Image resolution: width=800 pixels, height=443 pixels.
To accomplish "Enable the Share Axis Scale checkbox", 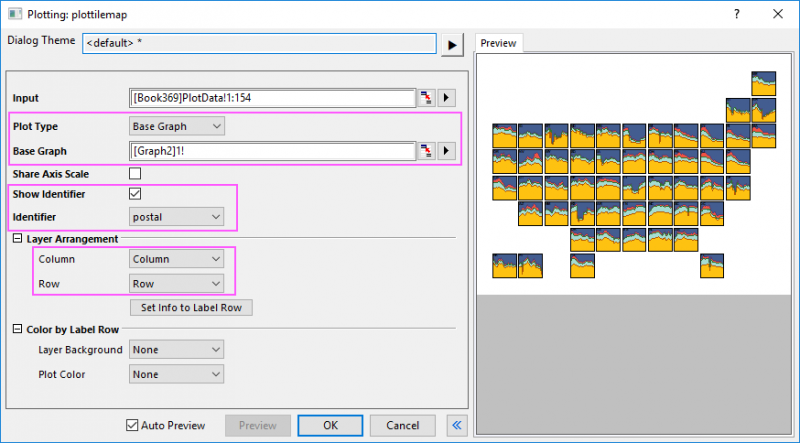I will [135, 174].
